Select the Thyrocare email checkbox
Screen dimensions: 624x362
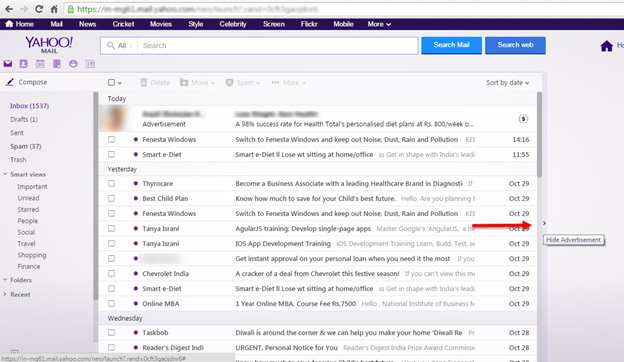point(111,183)
